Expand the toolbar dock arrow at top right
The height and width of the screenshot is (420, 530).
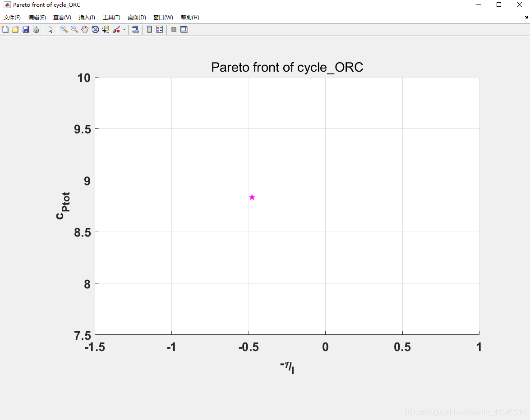tap(526, 18)
